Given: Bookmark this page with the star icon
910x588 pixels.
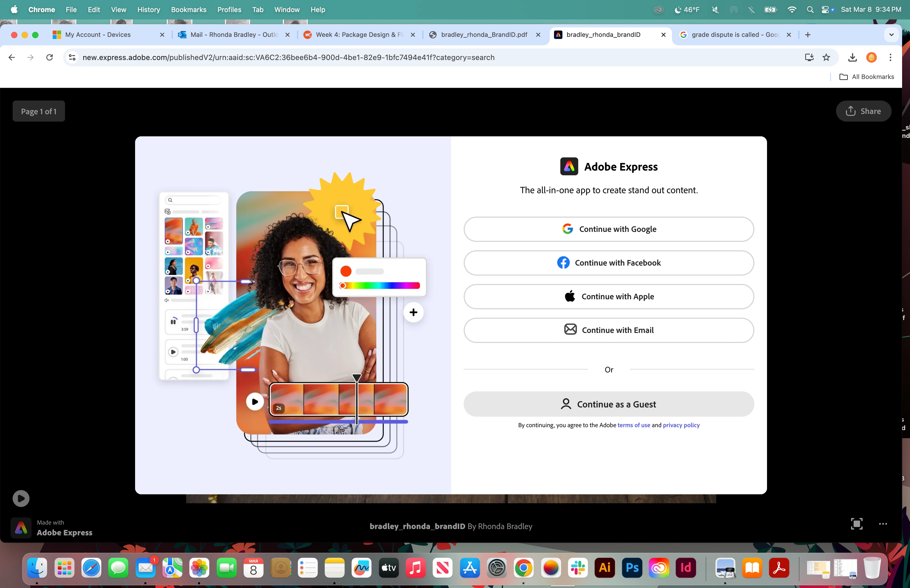Looking at the screenshot, I should click(x=826, y=57).
